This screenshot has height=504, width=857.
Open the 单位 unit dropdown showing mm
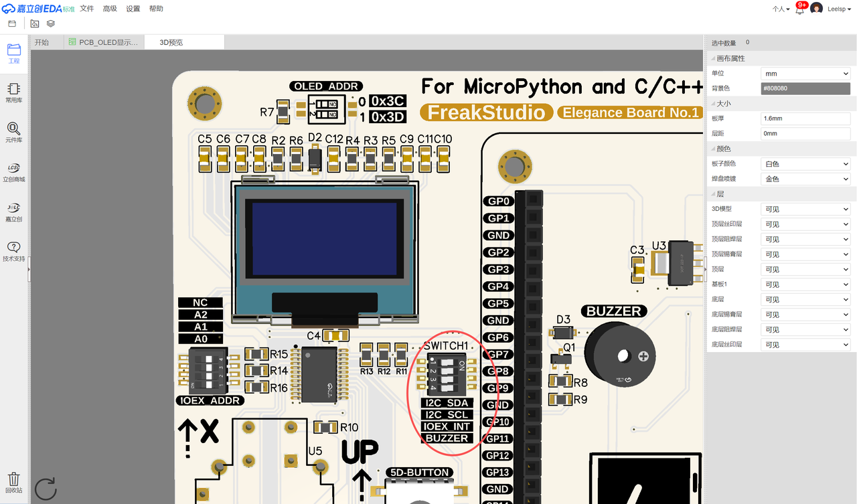[805, 74]
